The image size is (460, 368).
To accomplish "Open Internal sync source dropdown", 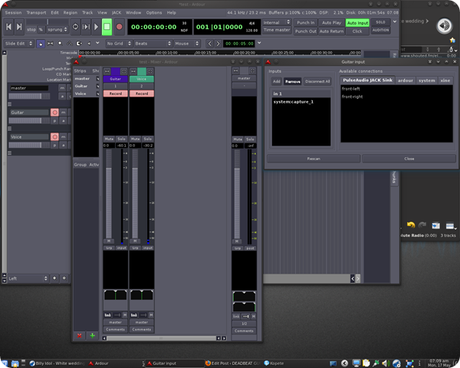I will 277,22.
